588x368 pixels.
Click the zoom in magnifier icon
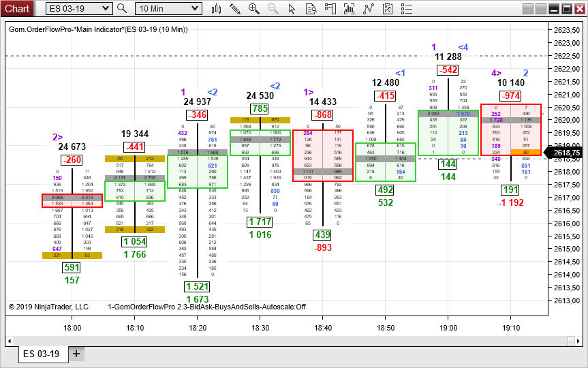click(254, 9)
